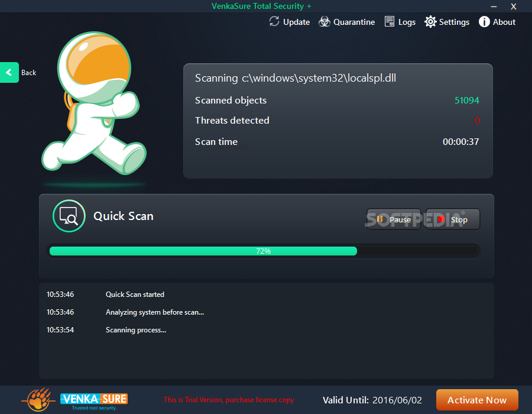
Task: Click the scanned objects count 51094
Action: [x=467, y=101]
